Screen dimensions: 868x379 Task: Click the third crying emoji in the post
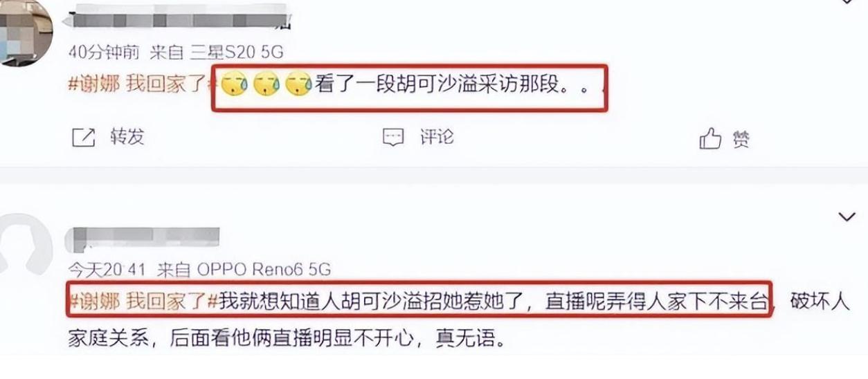point(299,86)
